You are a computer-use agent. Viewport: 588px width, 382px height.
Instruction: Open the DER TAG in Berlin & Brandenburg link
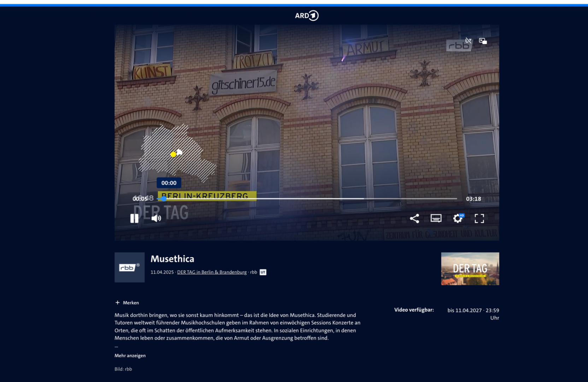pyautogui.click(x=212, y=272)
